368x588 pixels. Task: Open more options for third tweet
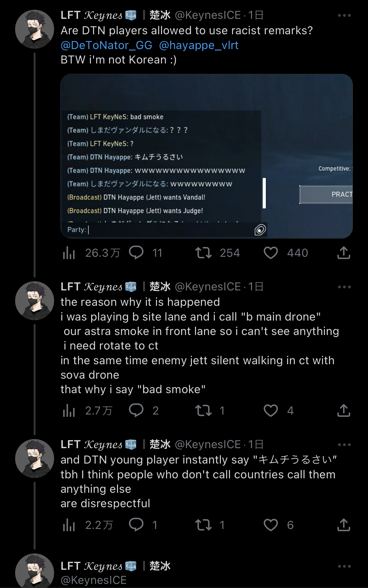344,445
